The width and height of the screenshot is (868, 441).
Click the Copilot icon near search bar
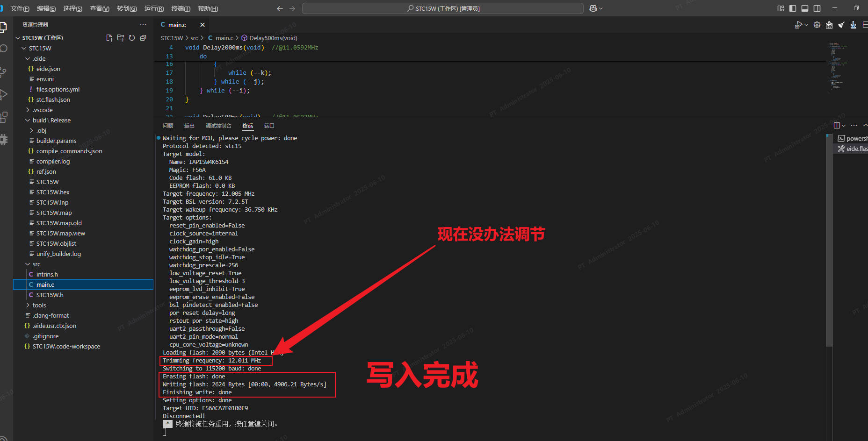(593, 8)
